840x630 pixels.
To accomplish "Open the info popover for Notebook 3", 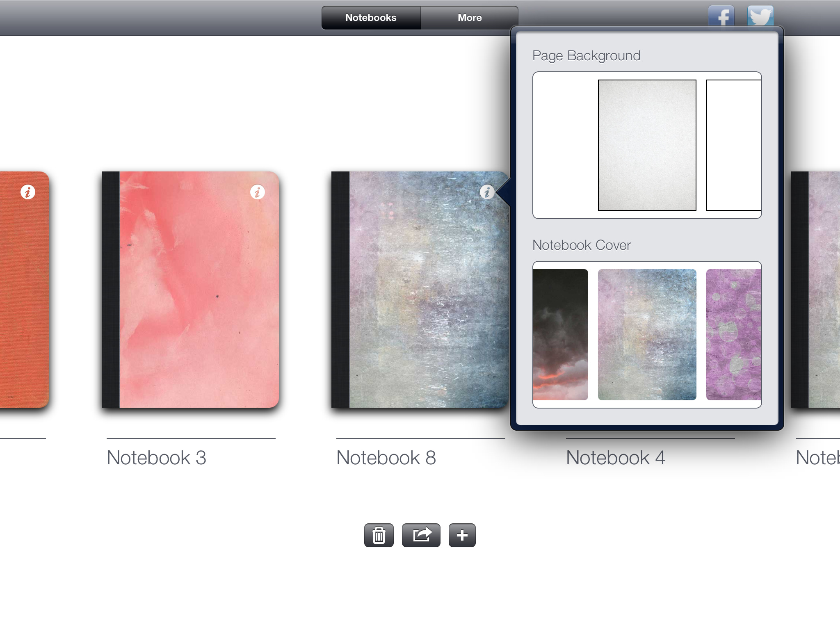I will [x=257, y=191].
